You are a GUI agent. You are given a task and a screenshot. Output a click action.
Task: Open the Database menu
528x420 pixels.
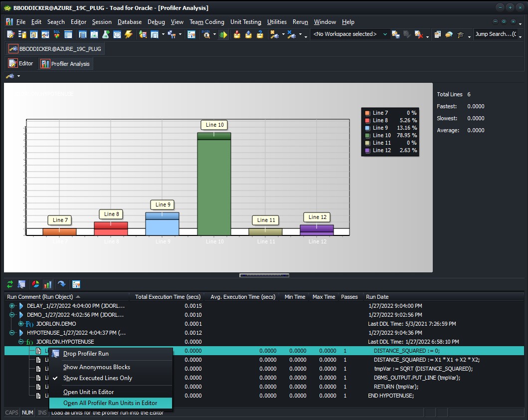pyautogui.click(x=130, y=22)
